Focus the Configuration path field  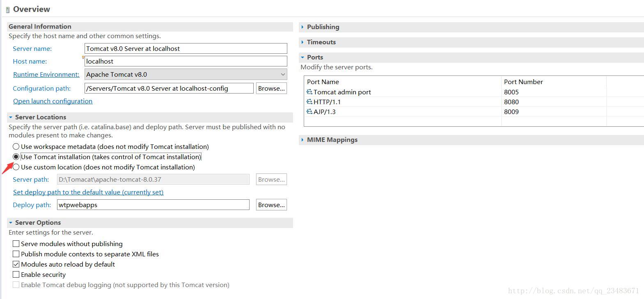click(x=169, y=88)
